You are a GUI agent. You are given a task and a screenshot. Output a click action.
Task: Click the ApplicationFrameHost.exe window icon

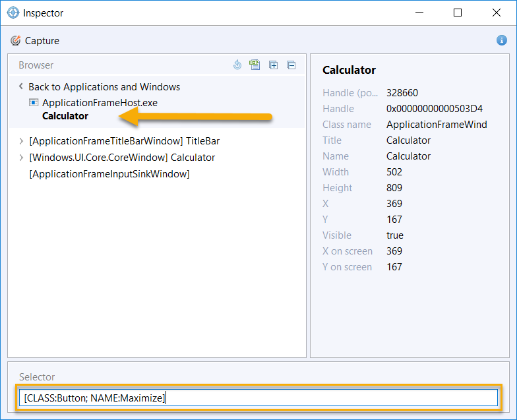[34, 103]
